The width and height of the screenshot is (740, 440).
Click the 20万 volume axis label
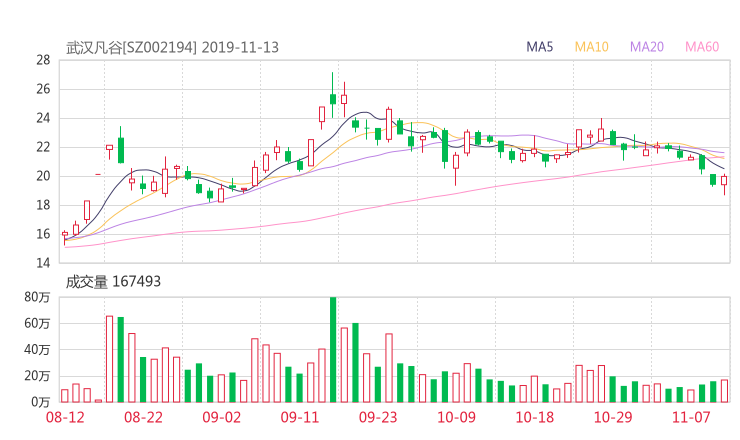tap(37, 376)
